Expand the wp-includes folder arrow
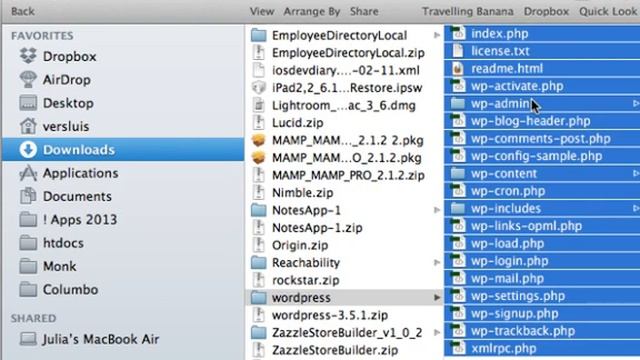The height and width of the screenshot is (360, 640). point(636,209)
